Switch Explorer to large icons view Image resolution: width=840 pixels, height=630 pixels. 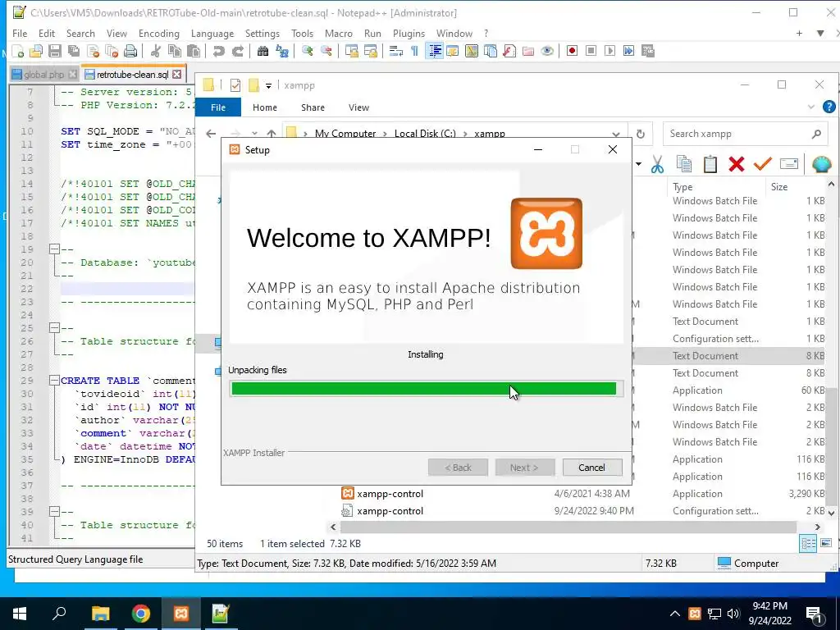(825, 544)
